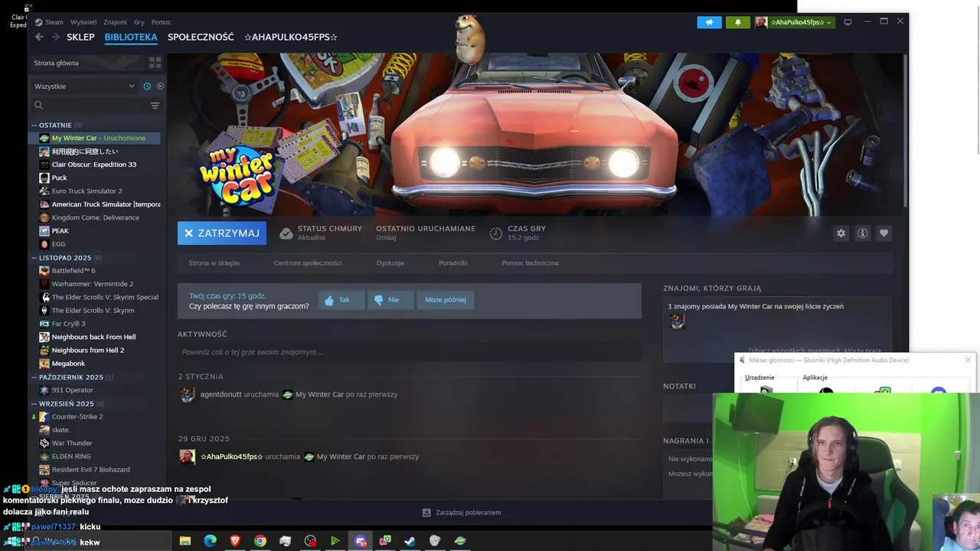Image resolution: width=980 pixels, height=551 pixels.
Task: Vote Nie thumbs down button
Action: [390, 300]
